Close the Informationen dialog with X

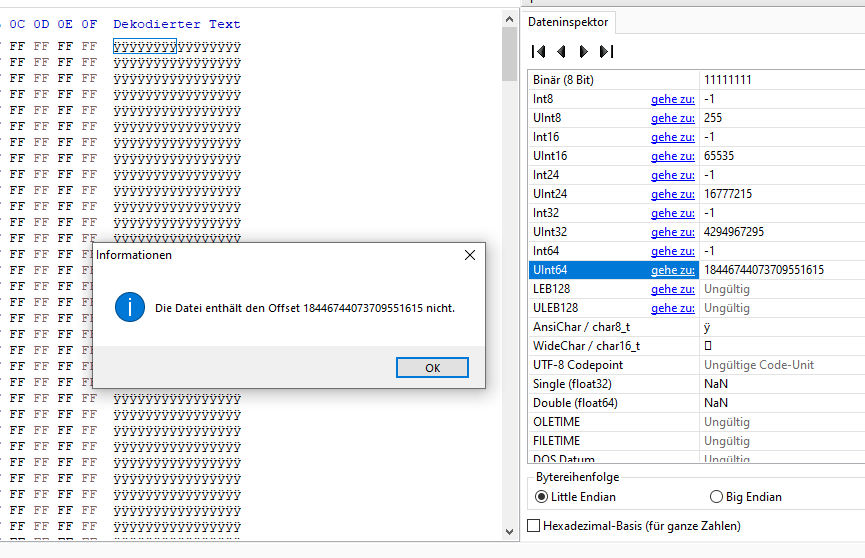coord(469,255)
